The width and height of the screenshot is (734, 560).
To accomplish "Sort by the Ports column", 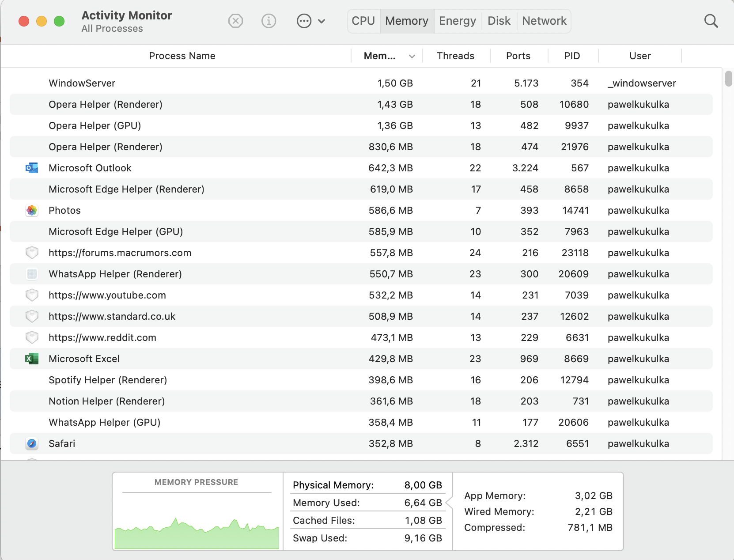I will (518, 56).
